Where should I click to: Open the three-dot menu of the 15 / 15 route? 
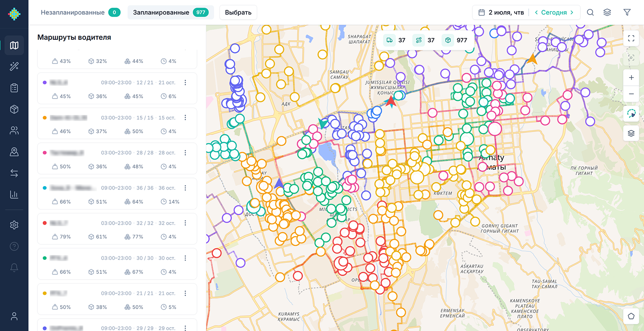185,117
